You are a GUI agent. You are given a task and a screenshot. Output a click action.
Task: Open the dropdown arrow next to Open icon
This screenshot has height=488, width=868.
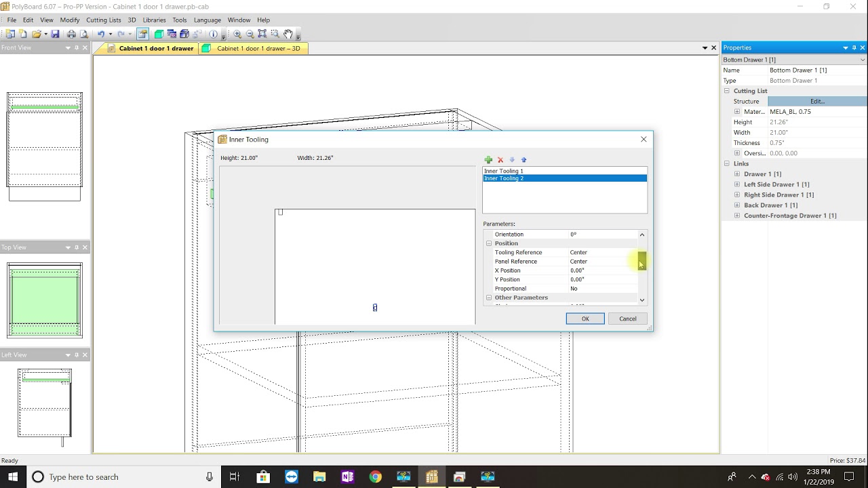[45, 34]
